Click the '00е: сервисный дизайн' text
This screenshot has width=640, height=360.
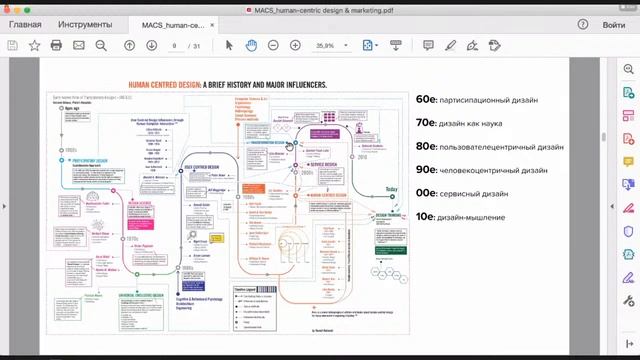(462, 193)
